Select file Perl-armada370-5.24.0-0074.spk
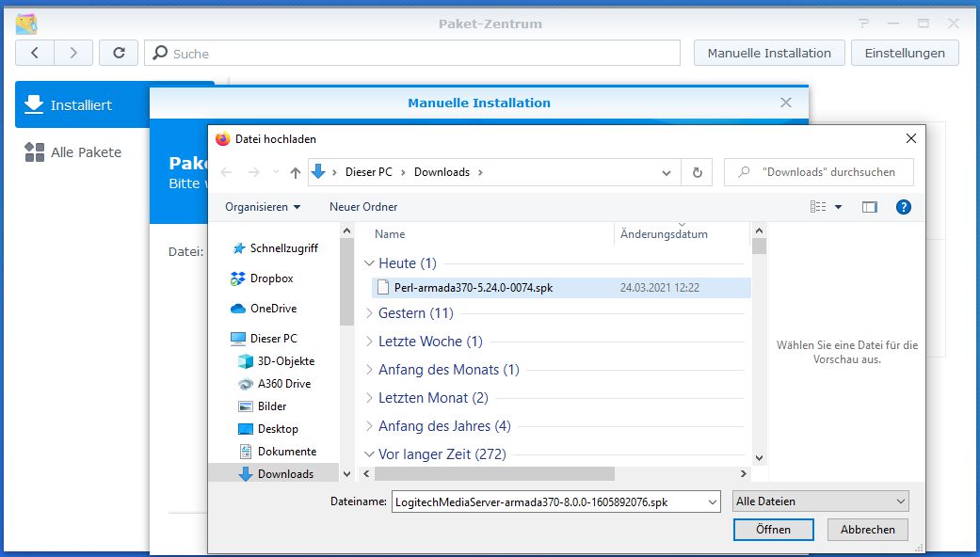 click(561, 288)
